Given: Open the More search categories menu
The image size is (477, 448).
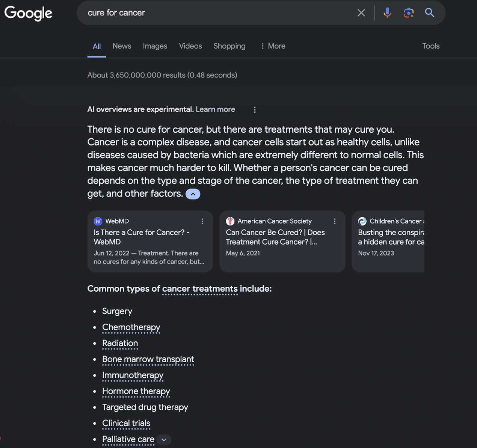Looking at the screenshot, I should 273,46.
